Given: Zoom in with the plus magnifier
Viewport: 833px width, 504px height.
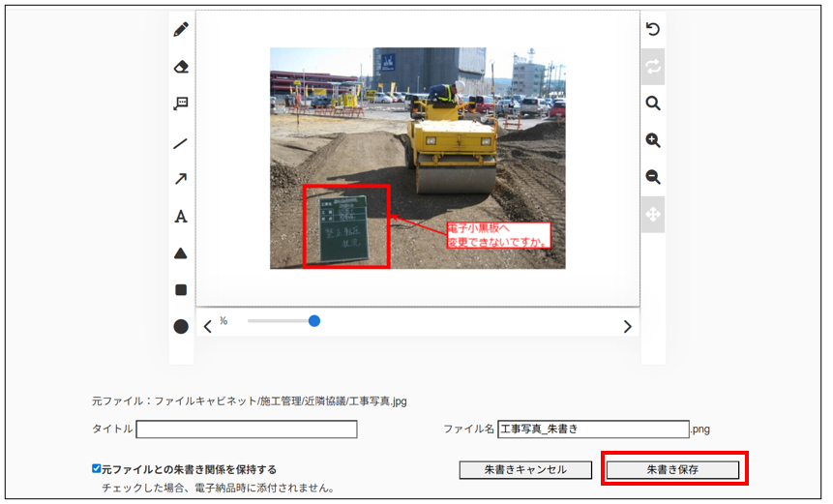Looking at the screenshot, I should [x=653, y=141].
